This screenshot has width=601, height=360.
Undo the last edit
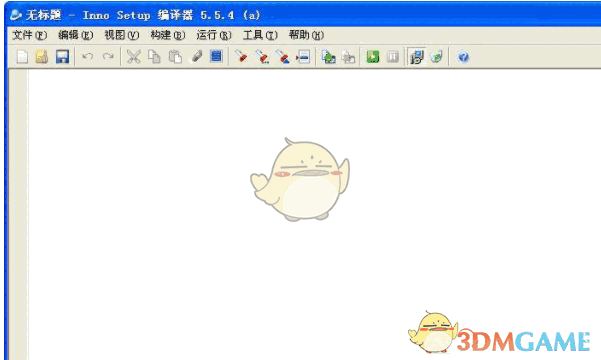tap(88, 57)
